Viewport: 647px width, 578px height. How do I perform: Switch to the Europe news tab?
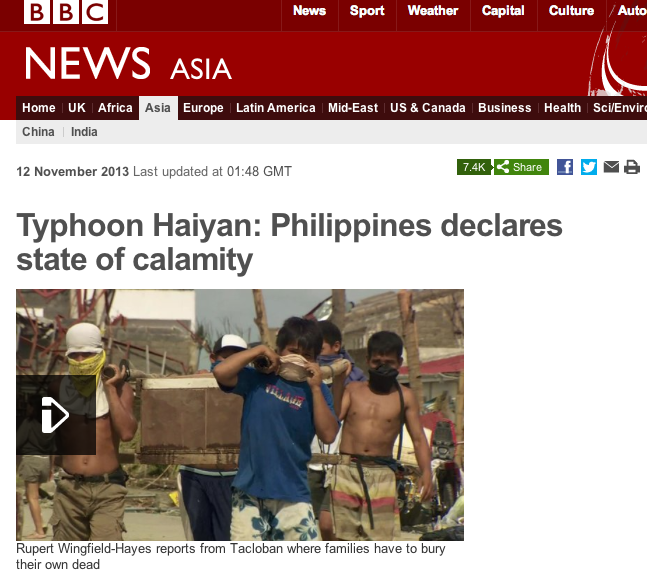(x=203, y=108)
